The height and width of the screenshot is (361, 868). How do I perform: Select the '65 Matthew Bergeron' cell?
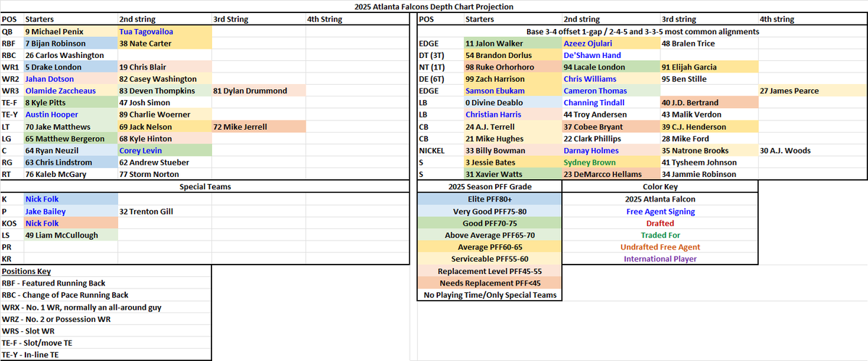tap(71, 138)
